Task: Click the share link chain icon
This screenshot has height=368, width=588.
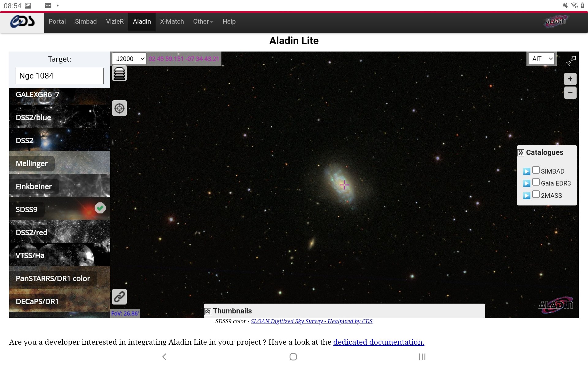Action: tap(119, 297)
